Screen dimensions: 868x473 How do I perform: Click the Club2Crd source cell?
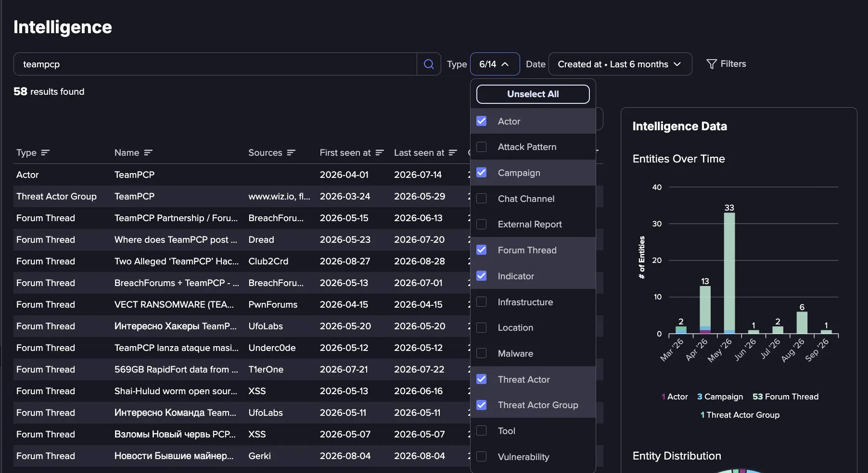(268, 261)
